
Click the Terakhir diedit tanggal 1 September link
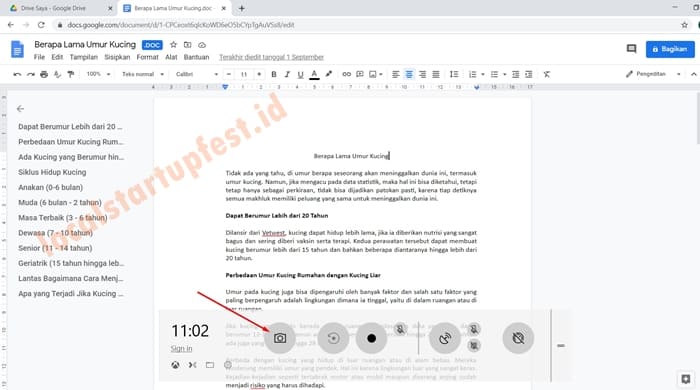271,57
